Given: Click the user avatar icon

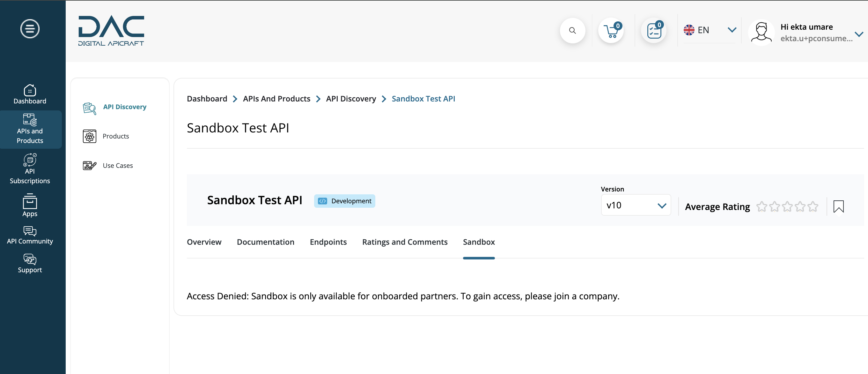Looking at the screenshot, I should (x=761, y=33).
